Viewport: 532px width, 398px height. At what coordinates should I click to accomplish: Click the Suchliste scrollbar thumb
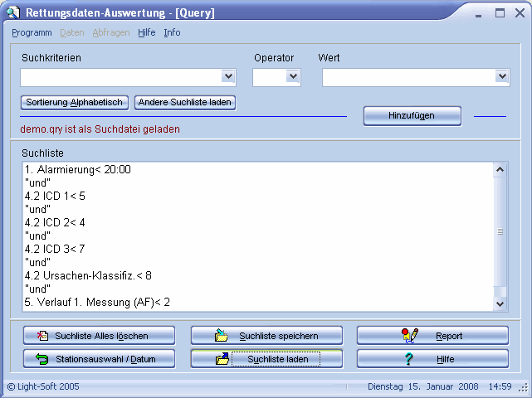(500, 231)
